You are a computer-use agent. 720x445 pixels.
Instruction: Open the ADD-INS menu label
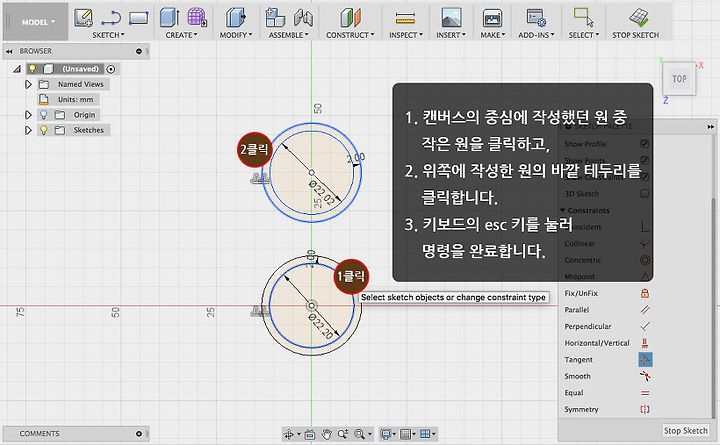536,35
